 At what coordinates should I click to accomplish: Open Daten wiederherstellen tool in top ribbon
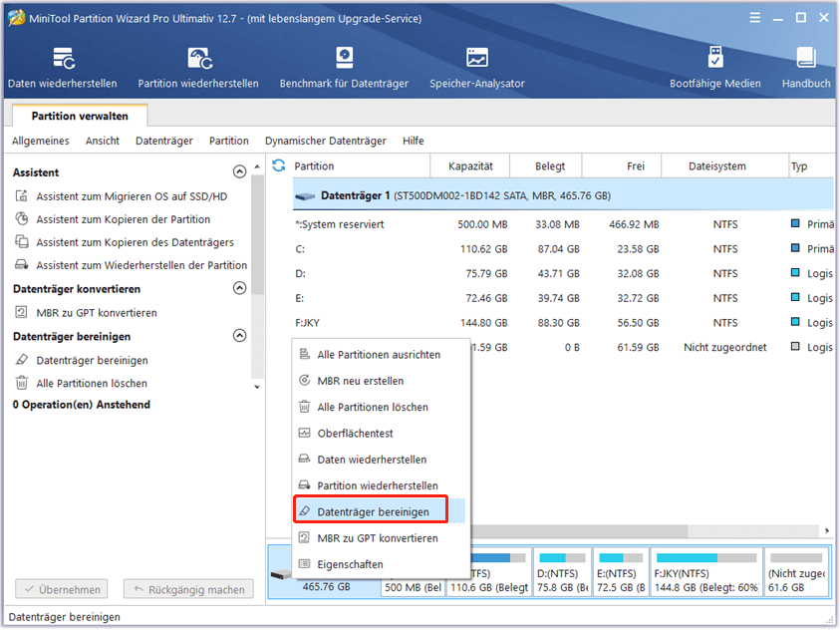[62, 68]
